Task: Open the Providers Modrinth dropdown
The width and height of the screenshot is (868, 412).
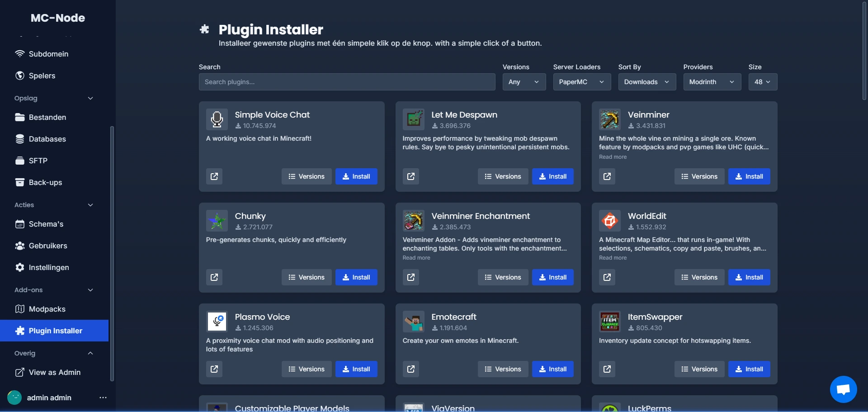Action: pyautogui.click(x=712, y=82)
